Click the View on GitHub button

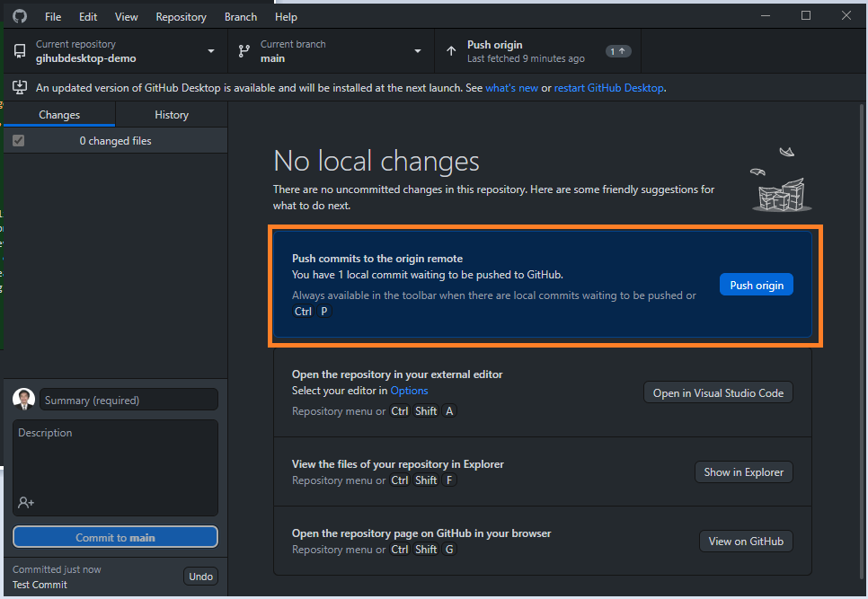tap(746, 541)
